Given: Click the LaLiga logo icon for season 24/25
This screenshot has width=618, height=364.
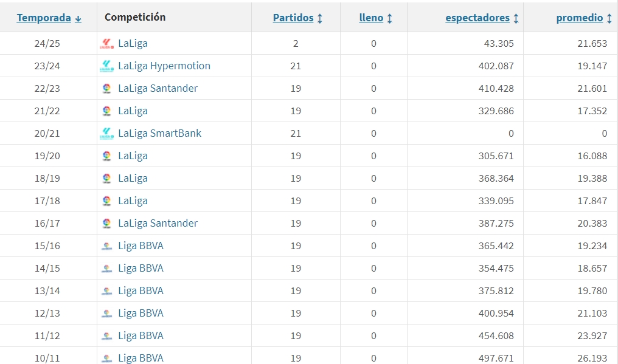Looking at the screenshot, I should click(107, 44).
